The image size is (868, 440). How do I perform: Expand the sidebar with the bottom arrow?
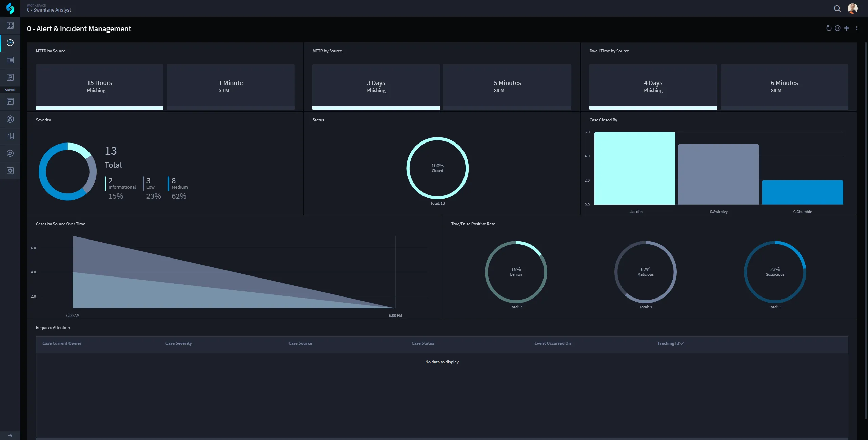tap(10, 435)
